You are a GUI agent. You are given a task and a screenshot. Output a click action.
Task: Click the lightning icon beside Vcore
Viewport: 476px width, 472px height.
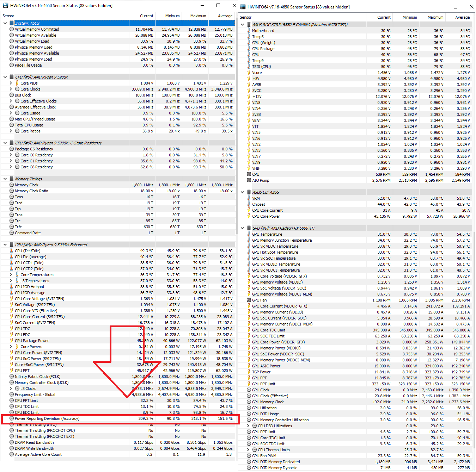[249, 73]
